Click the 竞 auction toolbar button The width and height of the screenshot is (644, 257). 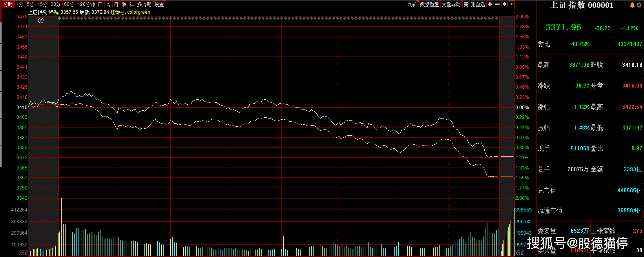(x=466, y=4)
